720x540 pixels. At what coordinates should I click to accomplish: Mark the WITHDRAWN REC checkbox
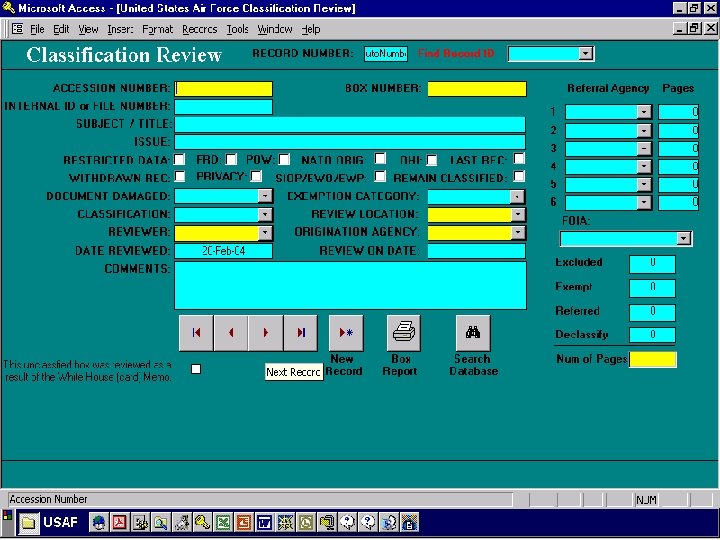[180, 176]
